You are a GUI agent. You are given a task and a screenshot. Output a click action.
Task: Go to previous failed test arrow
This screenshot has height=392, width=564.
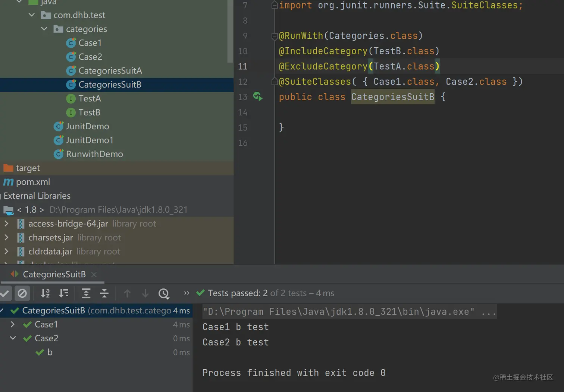(x=127, y=294)
